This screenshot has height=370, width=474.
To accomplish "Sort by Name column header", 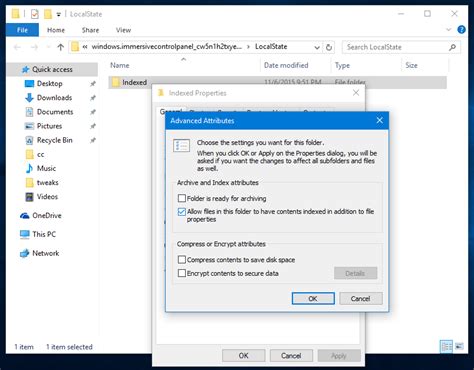I will point(119,65).
